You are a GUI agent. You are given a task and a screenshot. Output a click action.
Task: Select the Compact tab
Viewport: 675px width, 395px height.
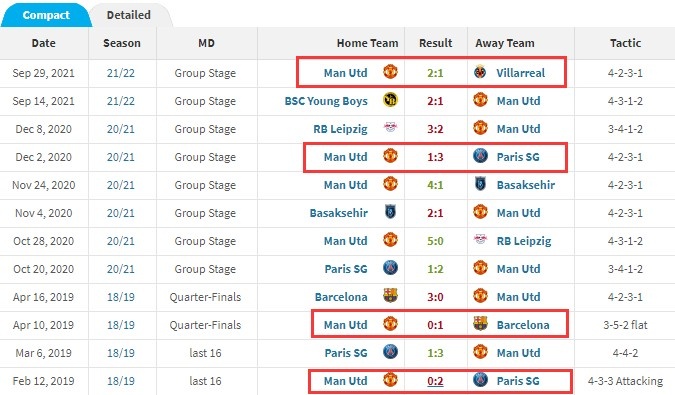pyautogui.click(x=46, y=15)
